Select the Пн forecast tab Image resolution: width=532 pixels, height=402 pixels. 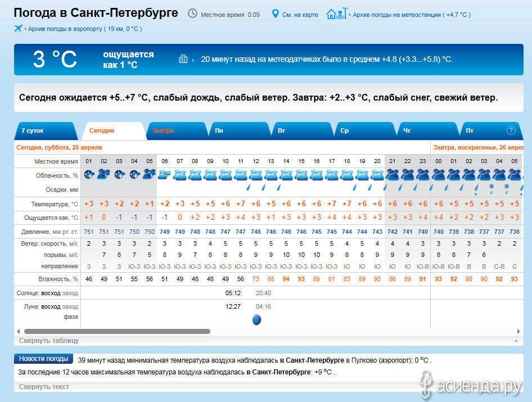point(219,130)
